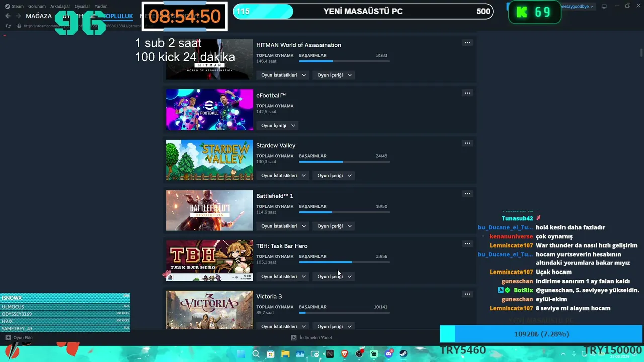Open the Stardew Valley title link
The width and height of the screenshot is (644, 362).
coord(276,145)
